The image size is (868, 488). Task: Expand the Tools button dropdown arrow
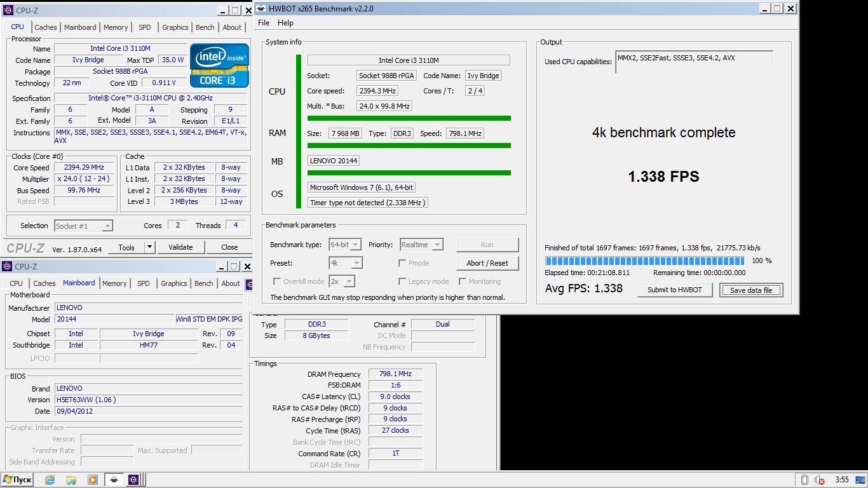coord(149,247)
